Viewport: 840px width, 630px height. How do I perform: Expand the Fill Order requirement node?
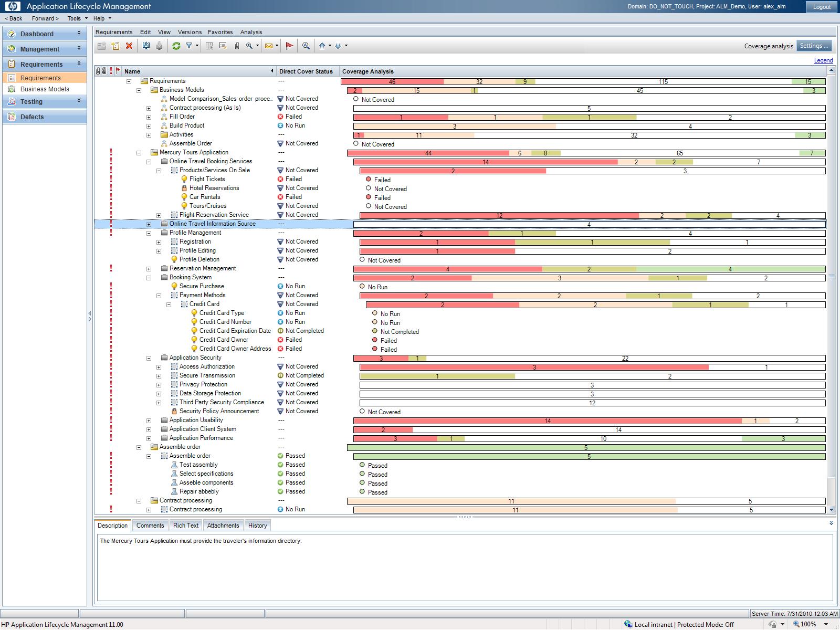point(149,117)
